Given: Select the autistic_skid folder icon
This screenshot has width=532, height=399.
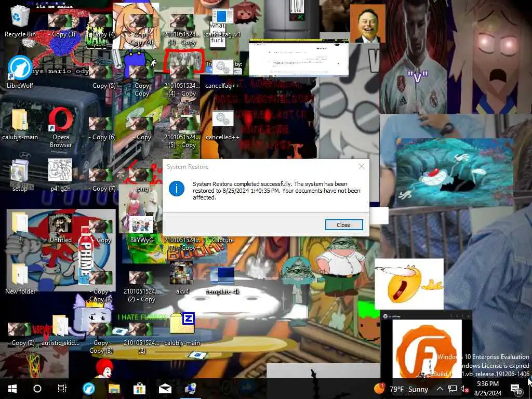Looking at the screenshot, I should point(60,330).
